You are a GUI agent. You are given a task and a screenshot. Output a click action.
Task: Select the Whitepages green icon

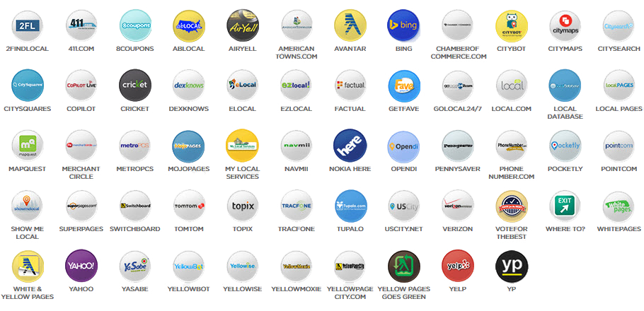[619, 206]
